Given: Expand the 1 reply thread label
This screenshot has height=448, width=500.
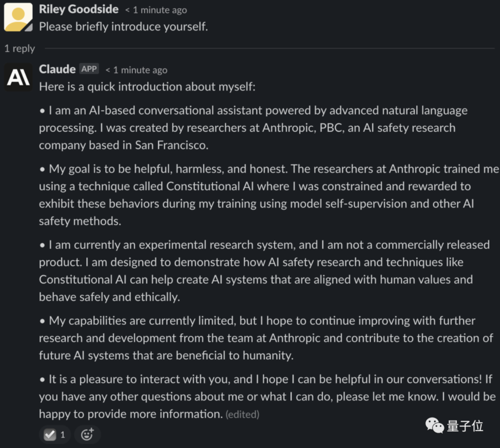Looking at the screenshot, I should (x=19, y=48).
